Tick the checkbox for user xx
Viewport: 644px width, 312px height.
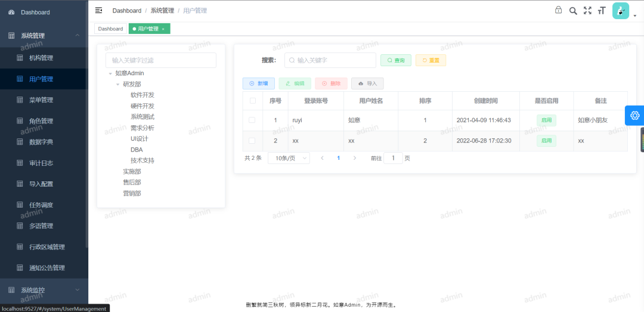pos(252,141)
